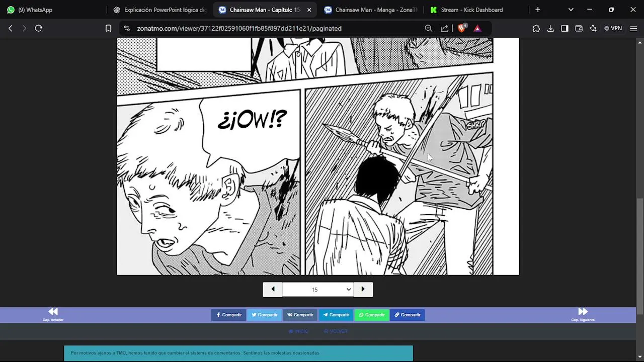Open the Leo AI sparkle icon
Viewport: 644px width, 362px height.
pyautogui.click(x=593, y=29)
